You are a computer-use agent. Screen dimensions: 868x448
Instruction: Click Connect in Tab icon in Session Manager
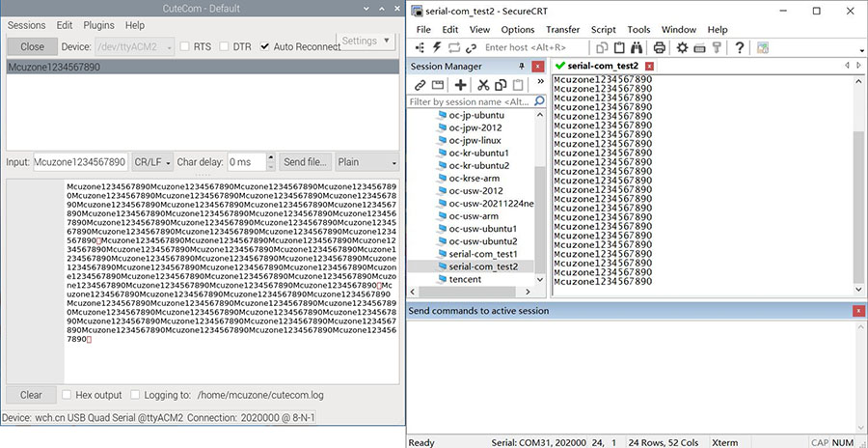(438, 85)
